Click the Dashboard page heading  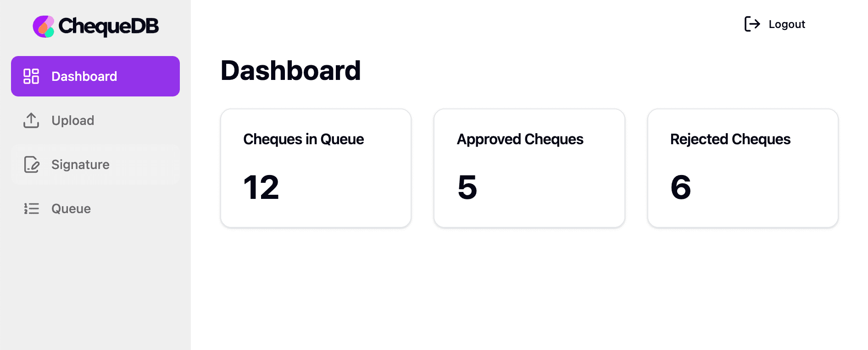pos(291,71)
